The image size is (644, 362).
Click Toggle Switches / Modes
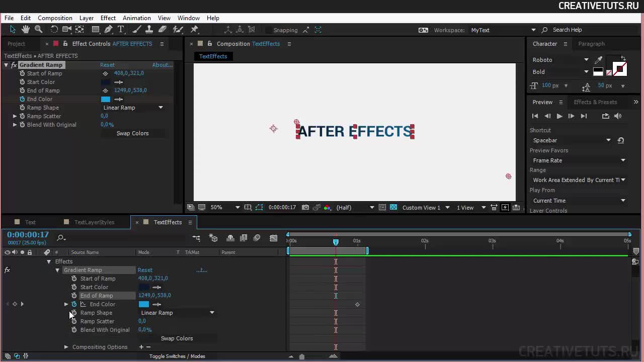[177, 356]
